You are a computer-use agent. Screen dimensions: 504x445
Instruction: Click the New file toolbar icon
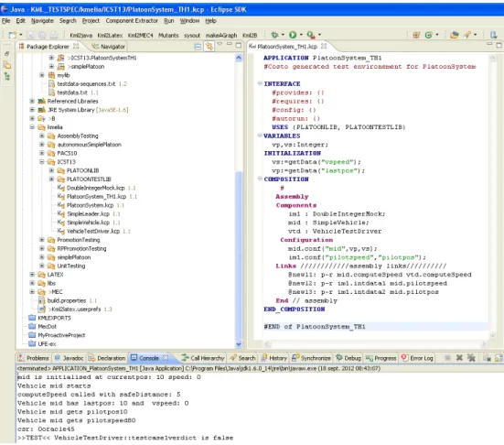(13, 35)
